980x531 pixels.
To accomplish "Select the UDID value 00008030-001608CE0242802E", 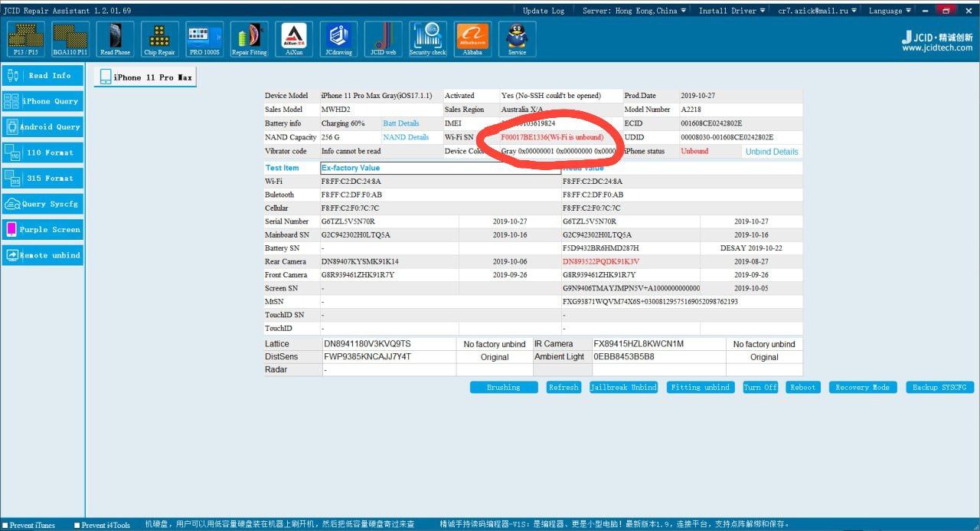I will pyautogui.click(x=727, y=137).
